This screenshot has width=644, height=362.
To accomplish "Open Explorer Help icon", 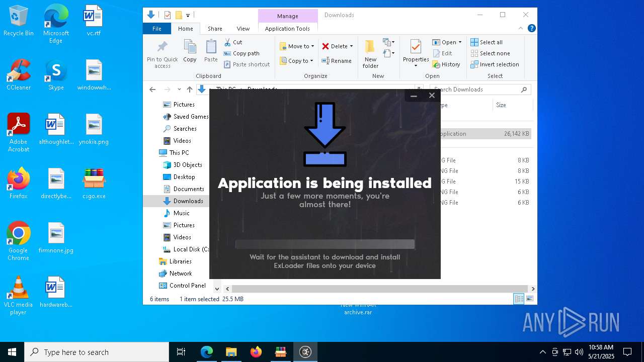I will tap(531, 29).
